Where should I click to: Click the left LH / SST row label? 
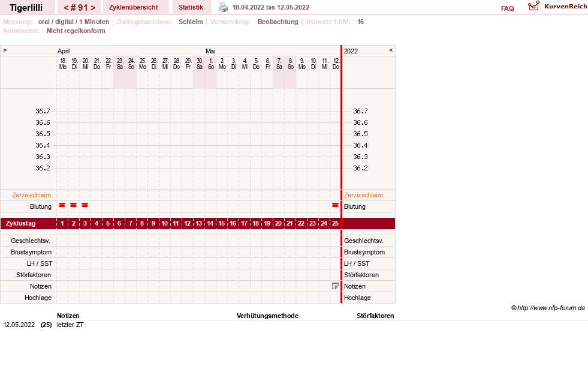click(40, 263)
